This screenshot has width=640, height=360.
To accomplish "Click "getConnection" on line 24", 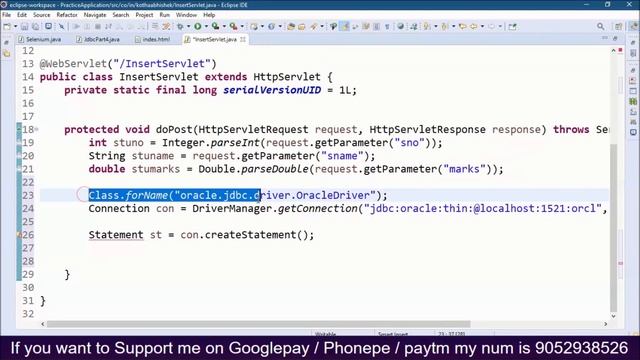I will tap(318, 208).
